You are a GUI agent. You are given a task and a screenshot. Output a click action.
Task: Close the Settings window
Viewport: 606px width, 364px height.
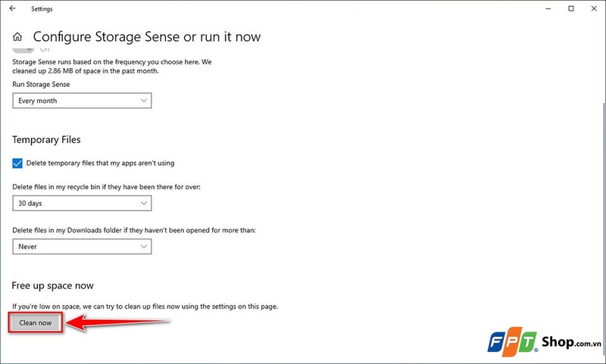[x=594, y=8]
